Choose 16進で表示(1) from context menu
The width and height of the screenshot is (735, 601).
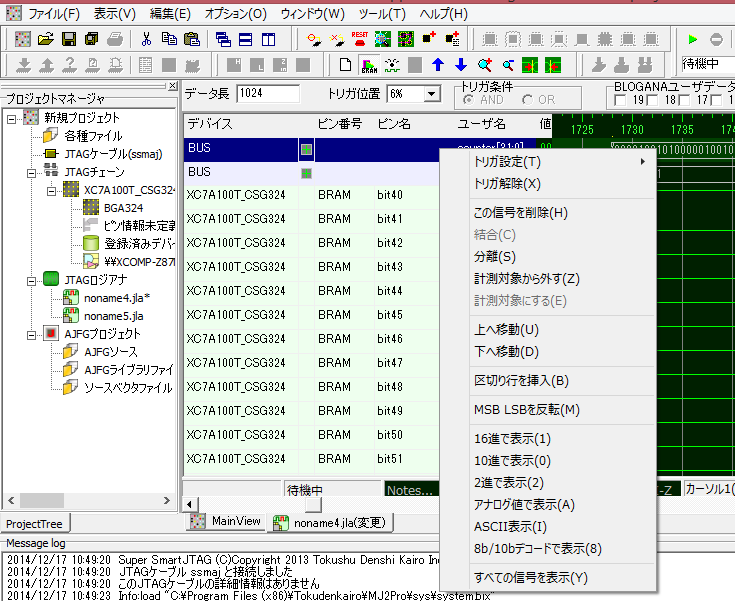tap(512, 439)
